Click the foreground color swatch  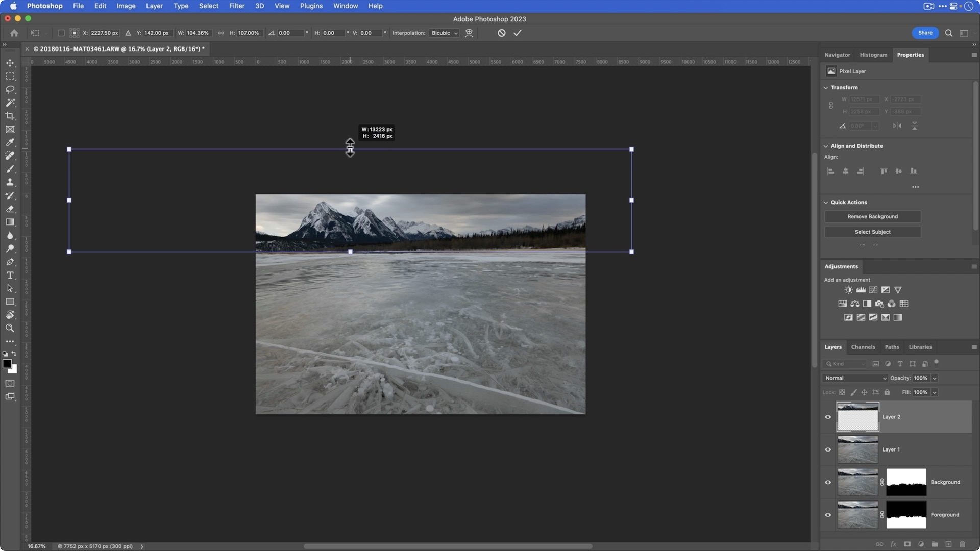pos(7,364)
